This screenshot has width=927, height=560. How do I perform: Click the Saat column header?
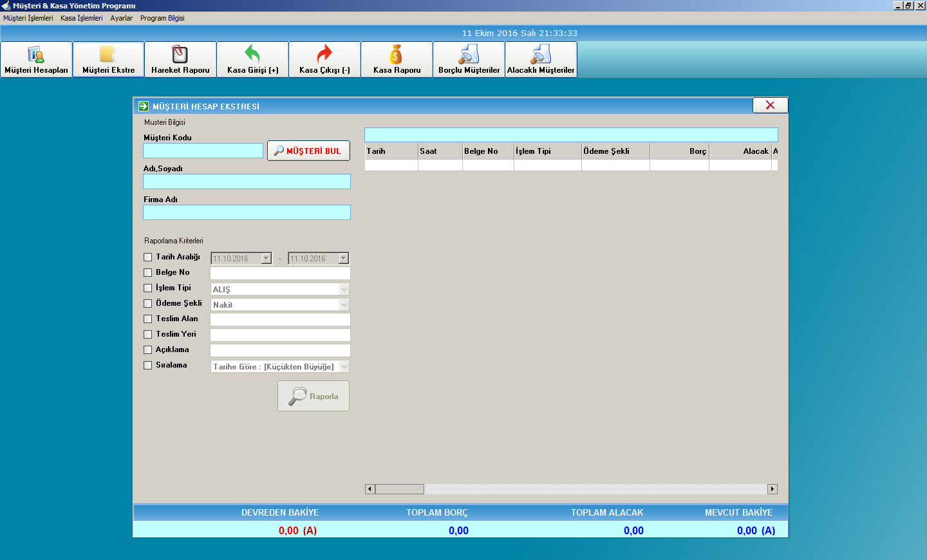click(440, 151)
